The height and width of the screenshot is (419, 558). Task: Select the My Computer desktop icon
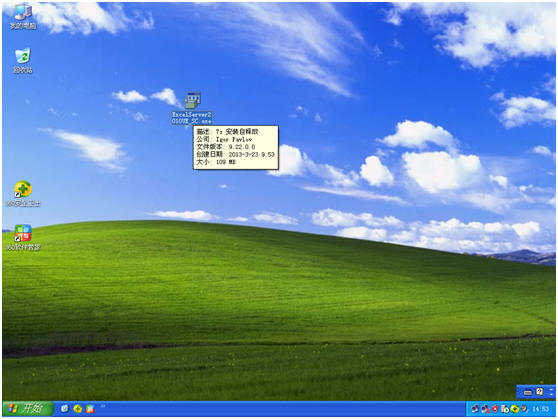[x=23, y=16]
